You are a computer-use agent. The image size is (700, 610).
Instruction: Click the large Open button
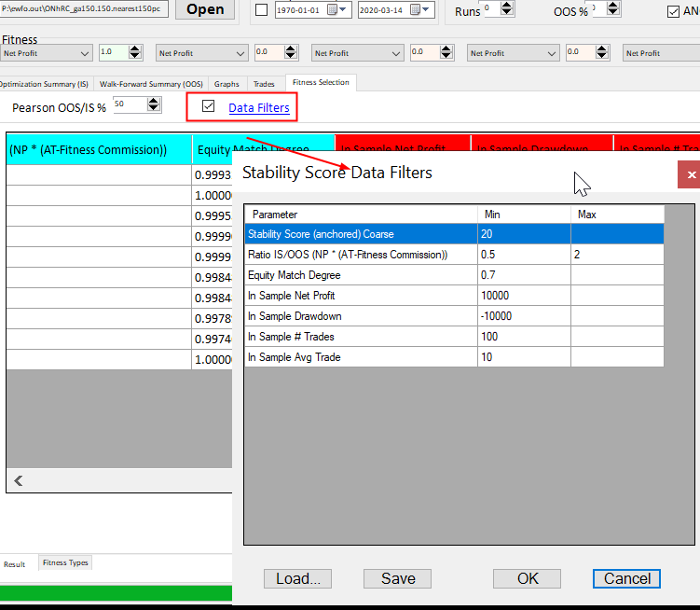[x=205, y=9]
